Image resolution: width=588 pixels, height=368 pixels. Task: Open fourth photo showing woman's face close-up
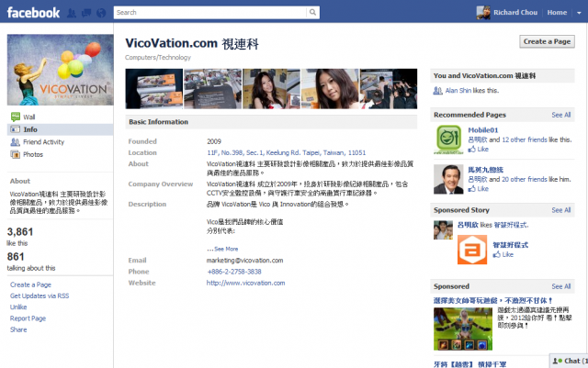point(330,89)
